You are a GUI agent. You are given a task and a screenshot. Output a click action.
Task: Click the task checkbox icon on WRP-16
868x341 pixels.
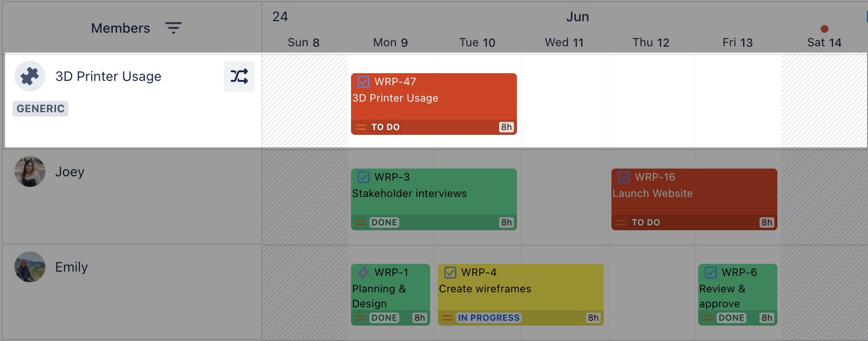coord(624,177)
